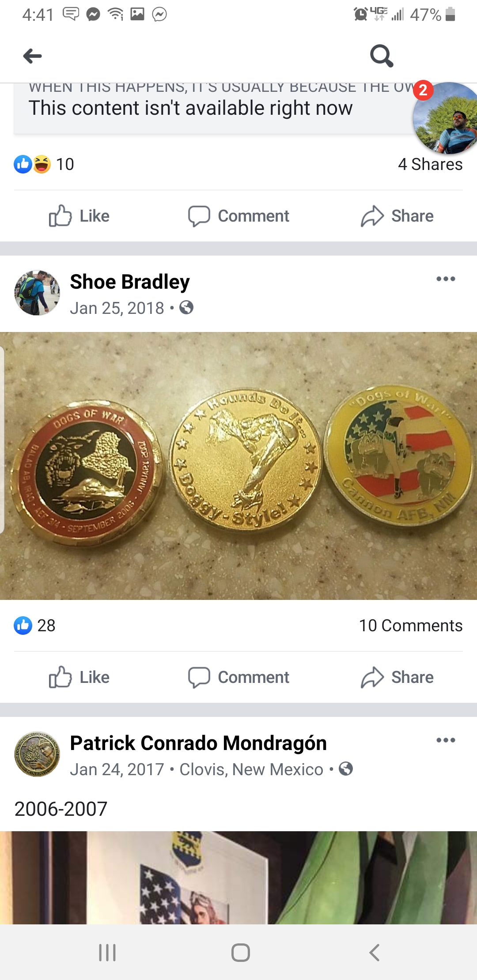The image size is (477, 980).
Task: Expand options menu on Shoe Bradley's post
Action: point(446,279)
